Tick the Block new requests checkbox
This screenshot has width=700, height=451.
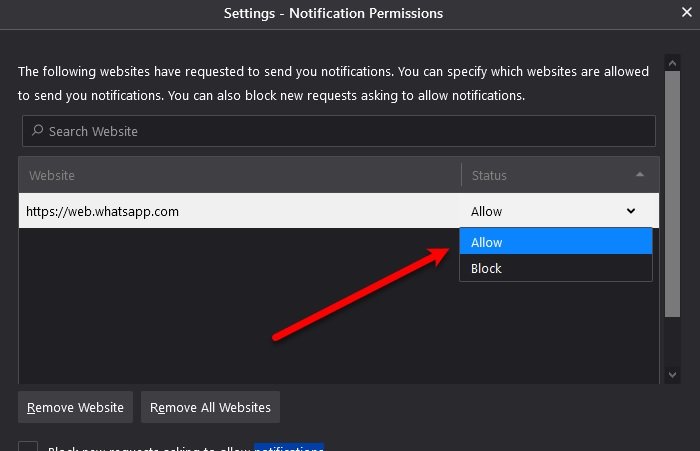click(28, 447)
